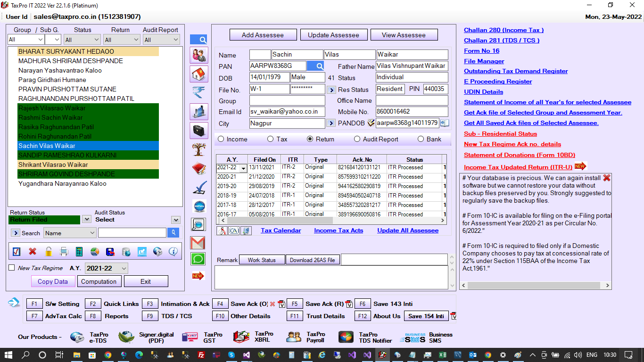
Task: Open TaxPro Payroll product icon
Action: click(x=294, y=337)
